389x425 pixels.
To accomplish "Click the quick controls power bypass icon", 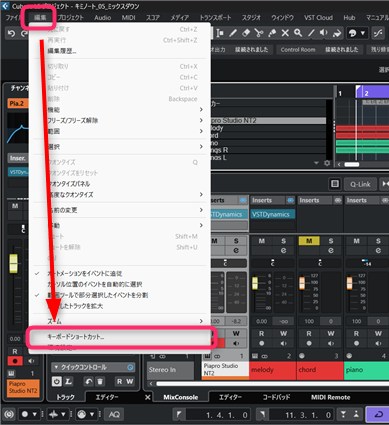I will coord(57,381).
